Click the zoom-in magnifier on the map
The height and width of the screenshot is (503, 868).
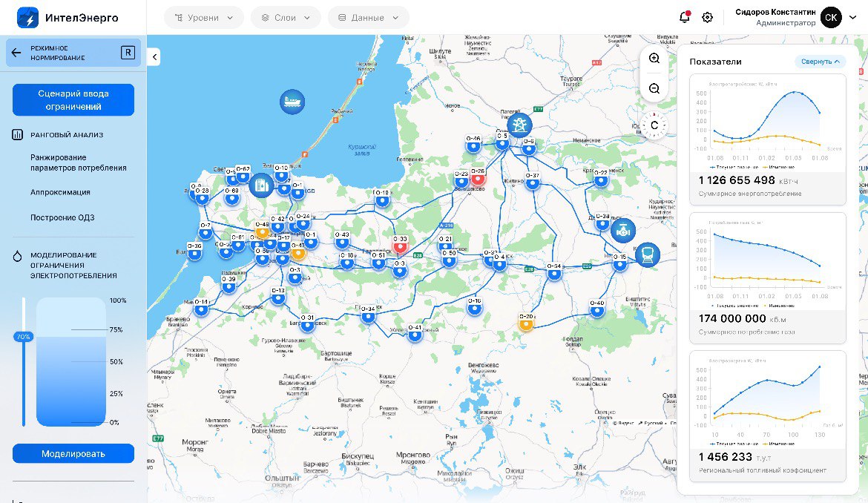click(654, 59)
